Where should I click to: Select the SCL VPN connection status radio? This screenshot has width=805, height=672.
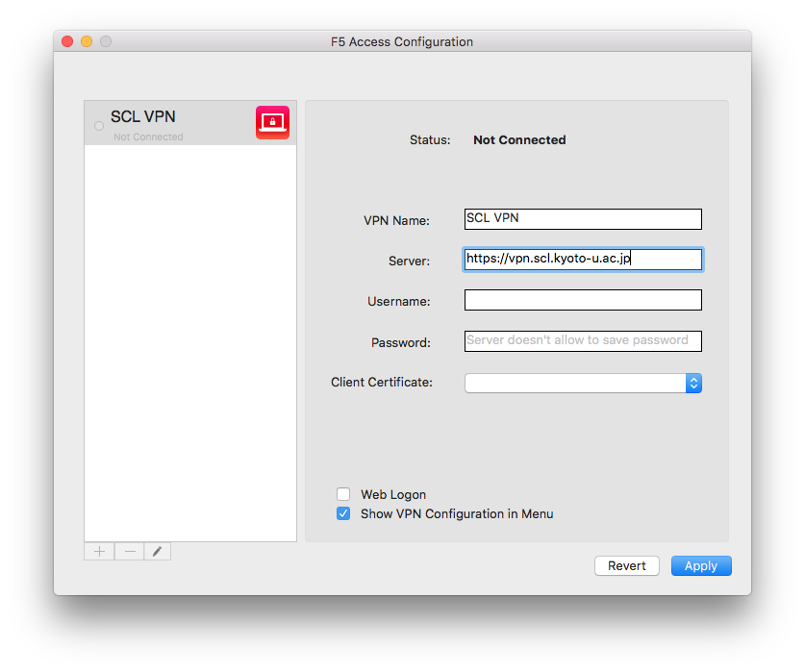pyautogui.click(x=99, y=126)
